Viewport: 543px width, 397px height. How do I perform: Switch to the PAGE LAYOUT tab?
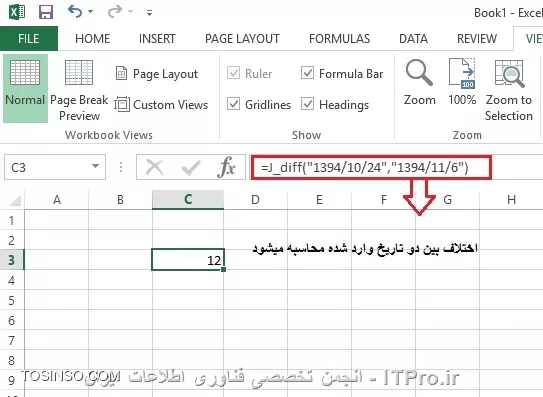tap(242, 38)
